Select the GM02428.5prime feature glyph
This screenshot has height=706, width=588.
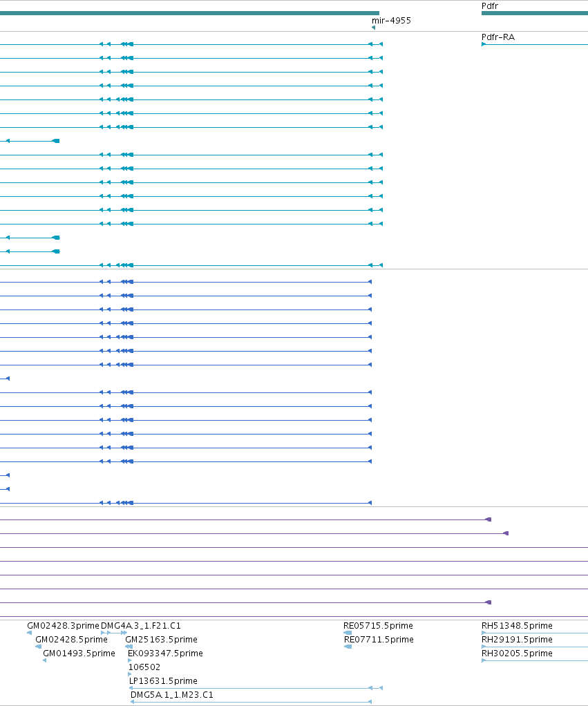pos(38,647)
